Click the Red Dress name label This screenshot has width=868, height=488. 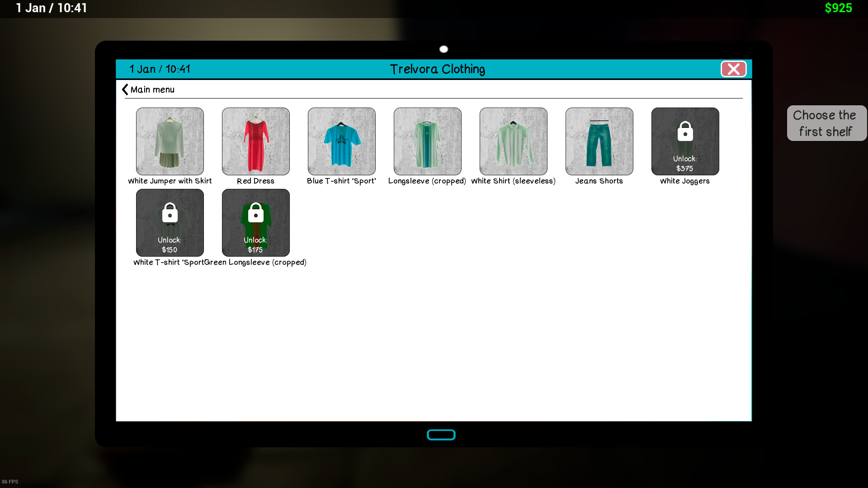pyautogui.click(x=255, y=181)
